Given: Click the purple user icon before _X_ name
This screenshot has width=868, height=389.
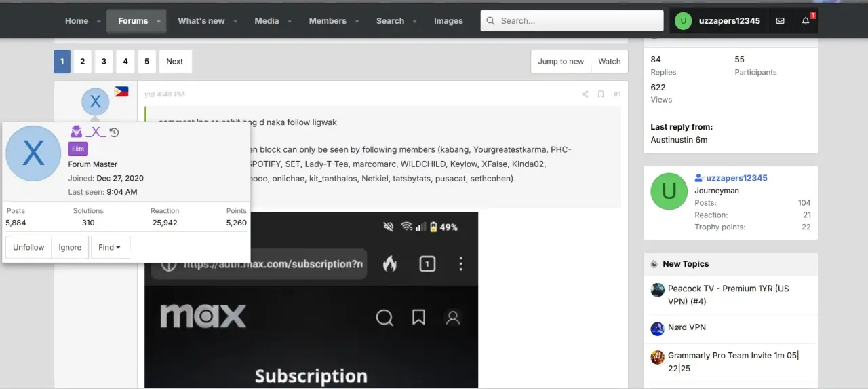Looking at the screenshot, I should pos(76,132).
